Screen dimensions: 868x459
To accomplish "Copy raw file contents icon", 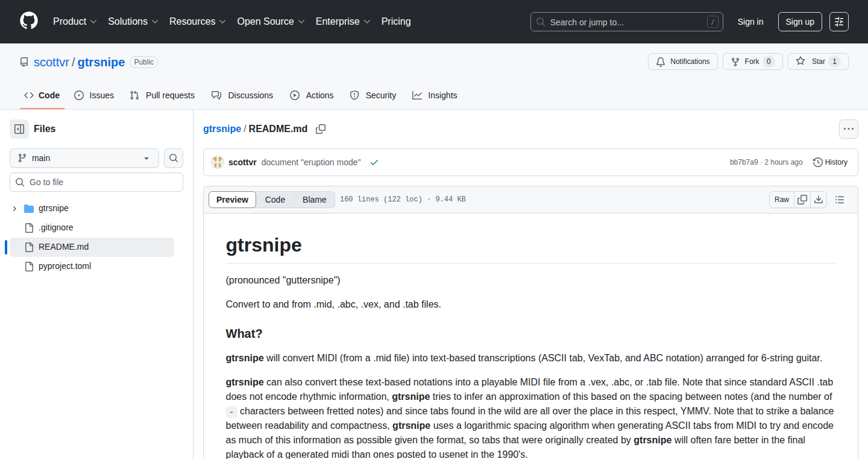I will point(802,200).
